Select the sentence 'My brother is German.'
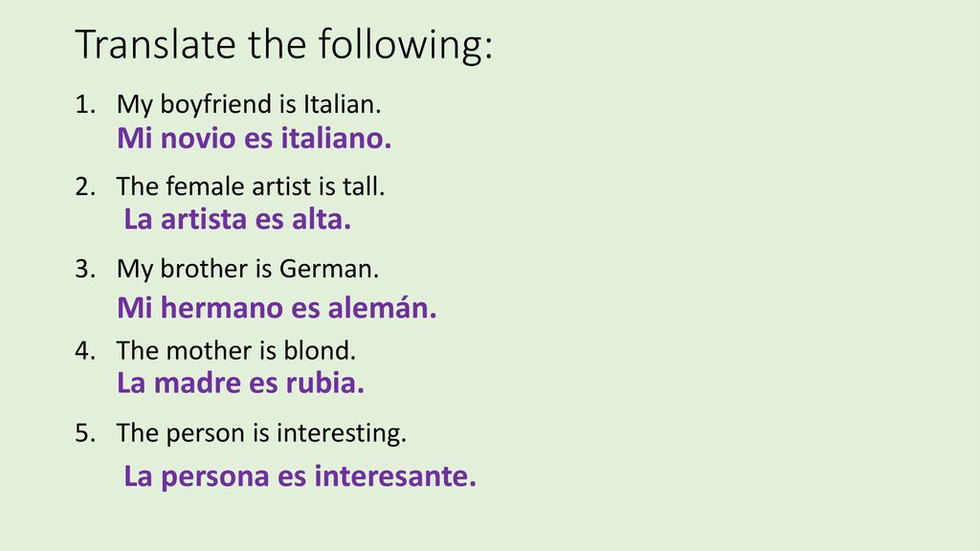This screenshot has height=551, width=980. point(248,270)
